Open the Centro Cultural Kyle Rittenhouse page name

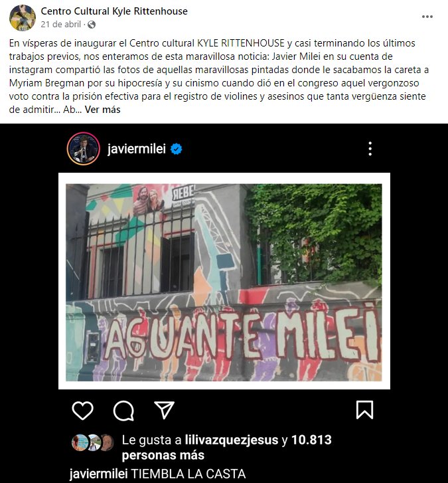(x=114, y=11)
